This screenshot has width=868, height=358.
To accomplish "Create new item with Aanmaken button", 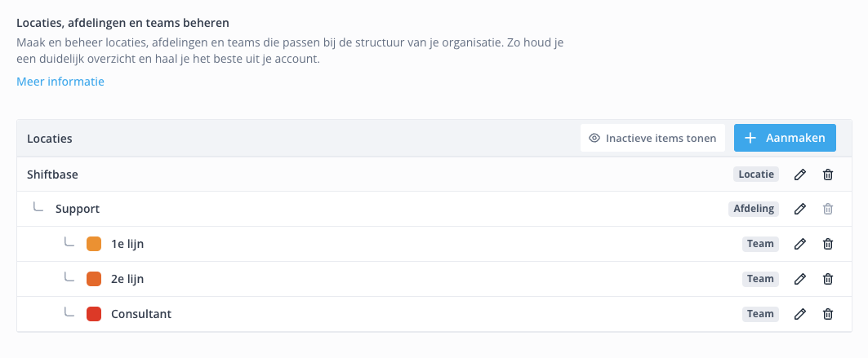I will coord(785,138).
